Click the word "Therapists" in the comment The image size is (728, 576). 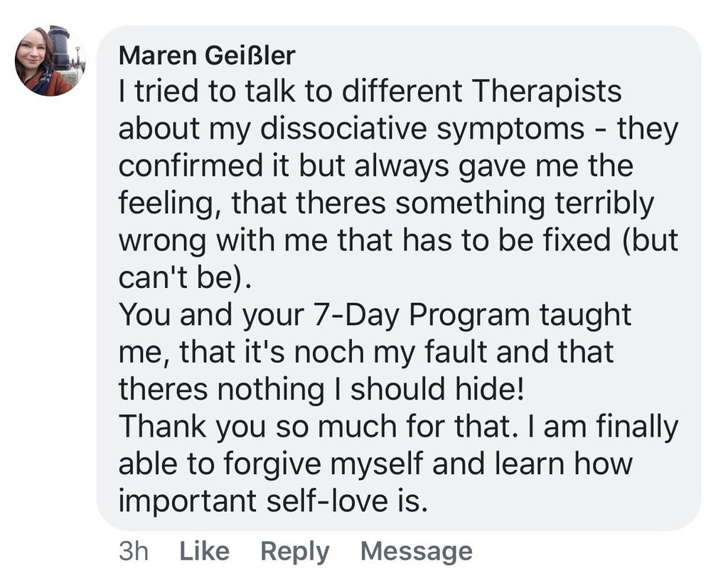546,92
